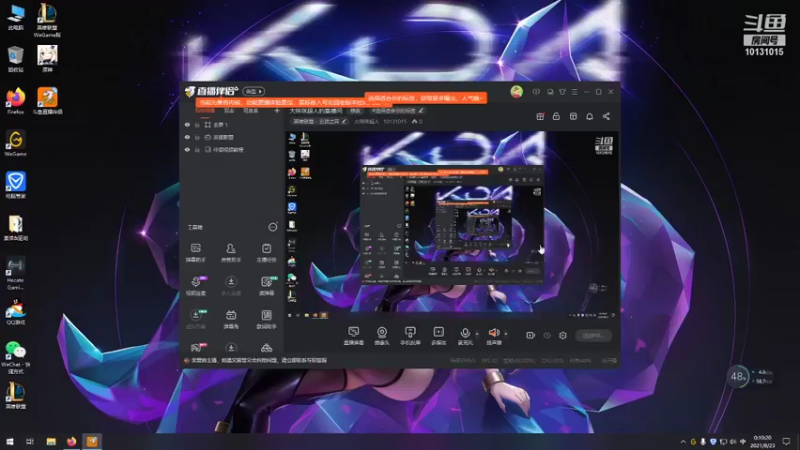Open the taskbar clock and date
The image size is (800, 450).
click(x=762, y=441)
